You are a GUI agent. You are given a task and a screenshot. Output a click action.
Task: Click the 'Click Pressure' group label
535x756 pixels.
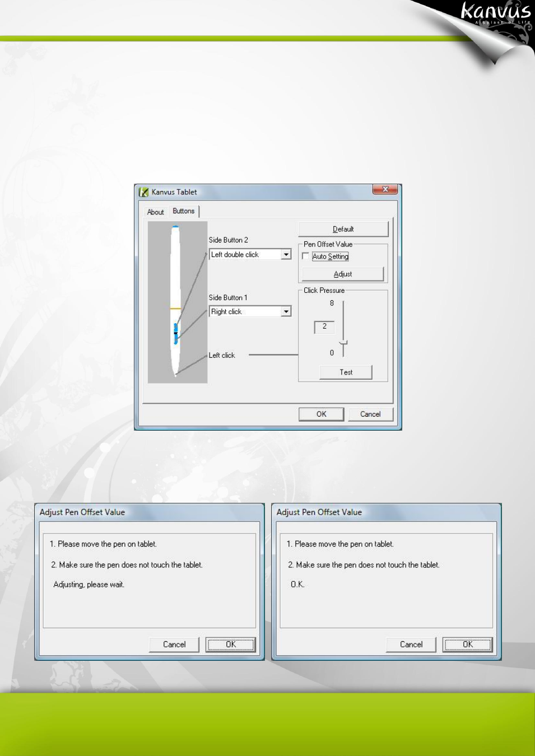[x=324, y=290]
